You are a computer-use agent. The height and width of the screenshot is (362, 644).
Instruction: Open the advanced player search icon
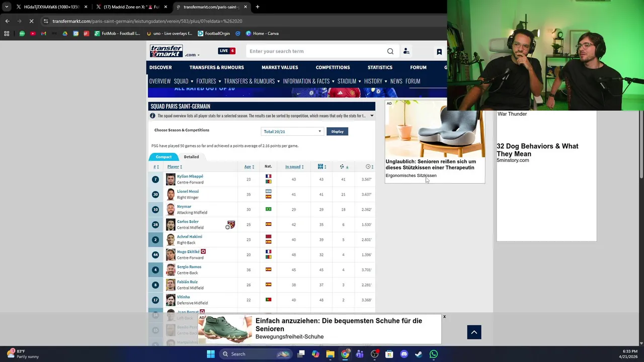pyautogui.click(x=406, y=51)
